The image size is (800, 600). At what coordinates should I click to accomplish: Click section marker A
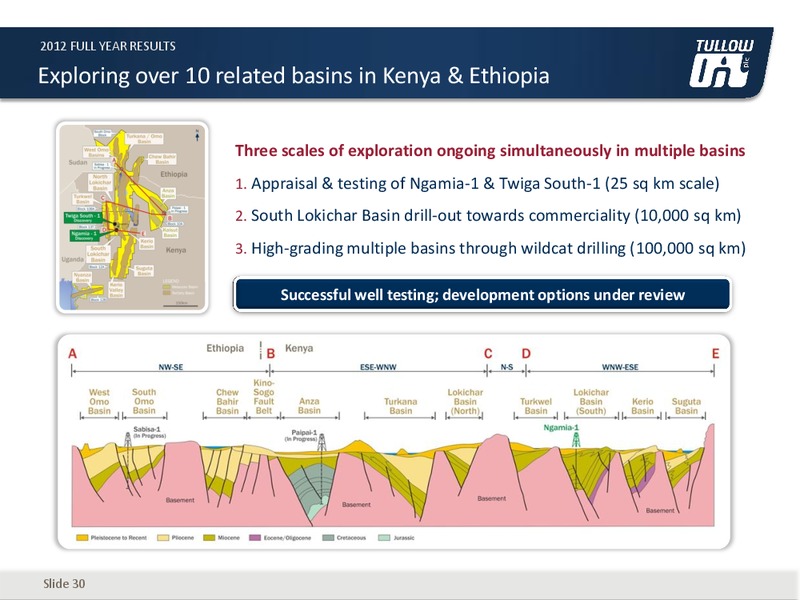click(72, 354)
